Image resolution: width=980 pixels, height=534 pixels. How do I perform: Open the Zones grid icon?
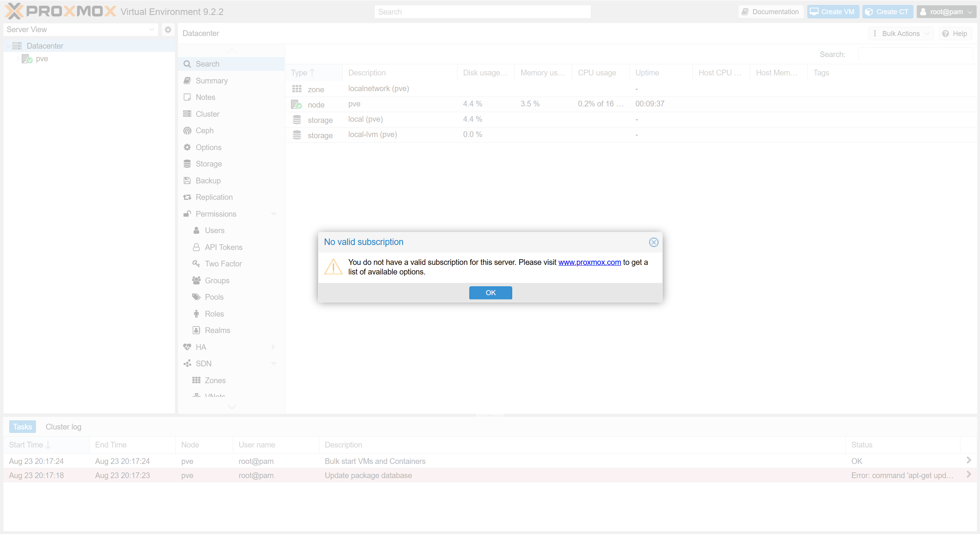pos(196,380)
